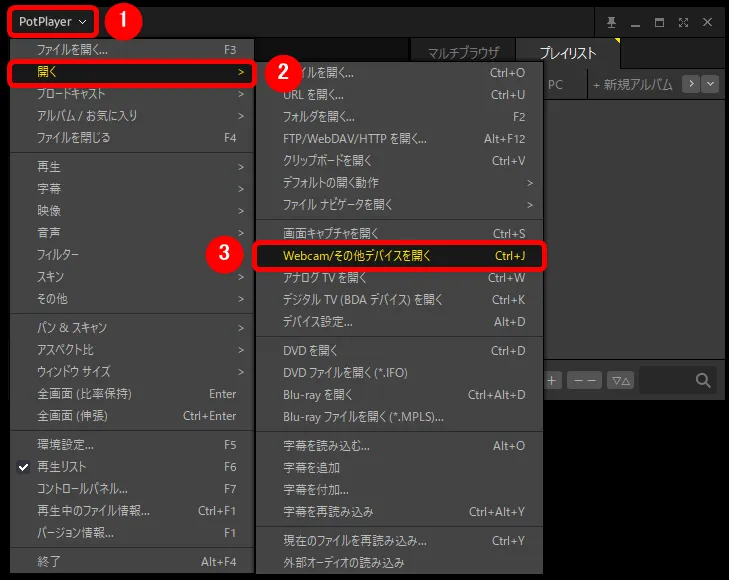729x580 pixels.
Task: Expand ファイル ナビゲータを開く submenu
Action: point(399,204)
